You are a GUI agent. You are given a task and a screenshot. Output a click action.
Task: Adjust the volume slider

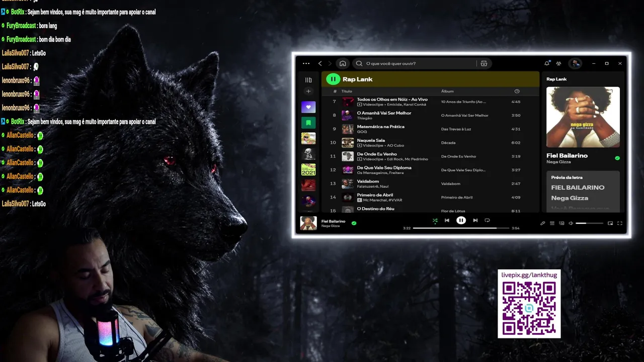[x=589, y=223]
